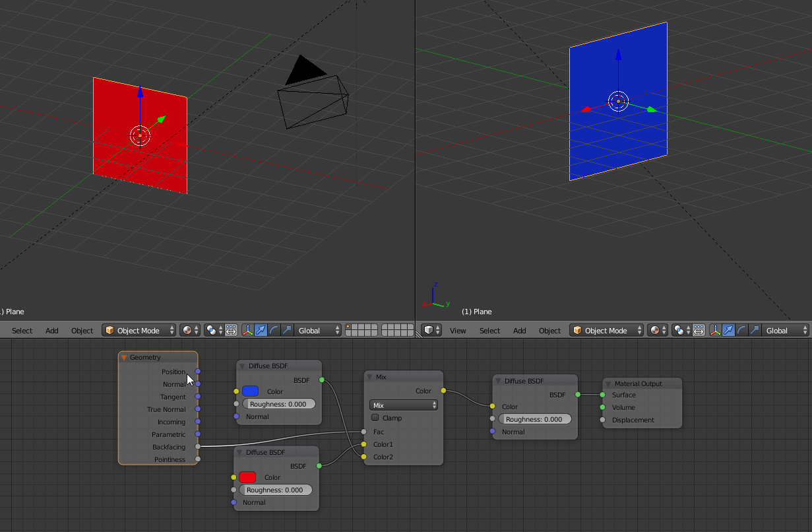The width and height of the screenshot is (812, 532).
Task: Select the scale manipulator in right viewport header
Action: tap(755, 330)
